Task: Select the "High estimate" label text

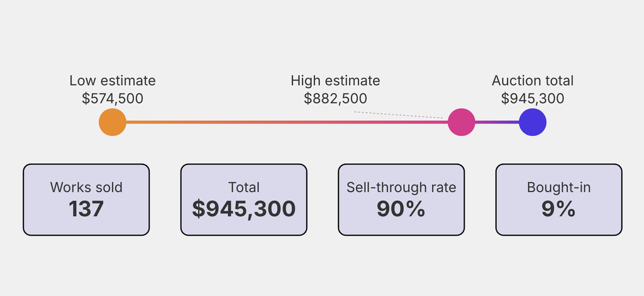Action: [335, 81]
